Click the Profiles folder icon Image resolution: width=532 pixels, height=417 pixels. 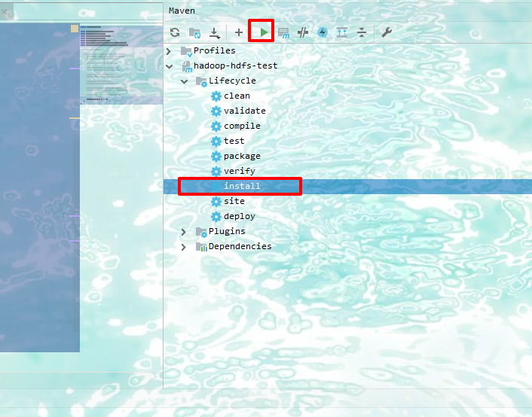(x=186, y=51)
